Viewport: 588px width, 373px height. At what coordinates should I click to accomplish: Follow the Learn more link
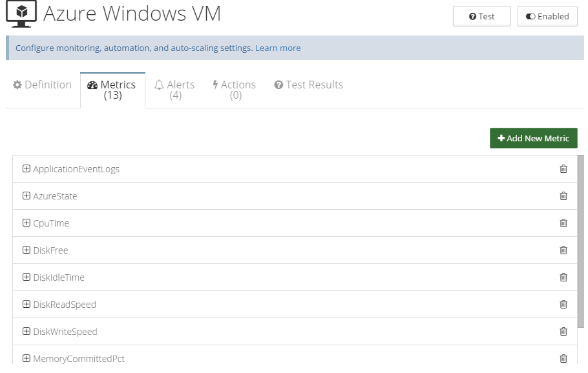[x=278, y=48]
